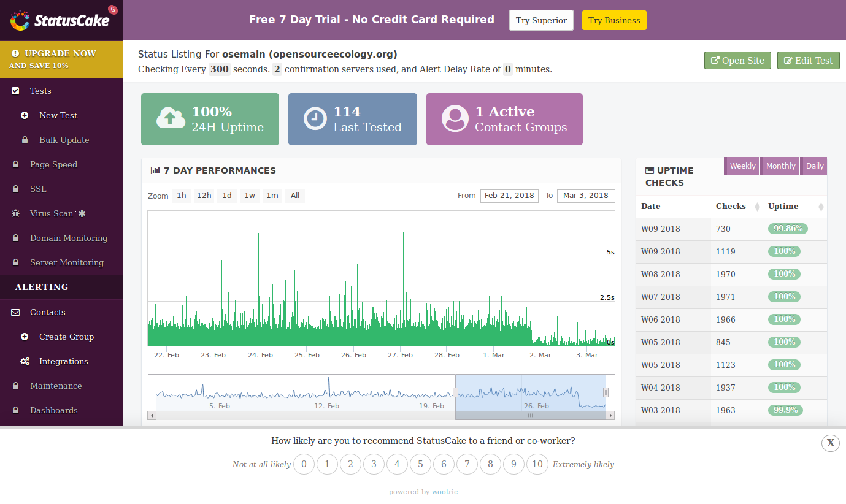Click Upgrade Now and save 10% banner
Image resolution: width=846 pixels, height=504 pixels.
click(61, 59)
